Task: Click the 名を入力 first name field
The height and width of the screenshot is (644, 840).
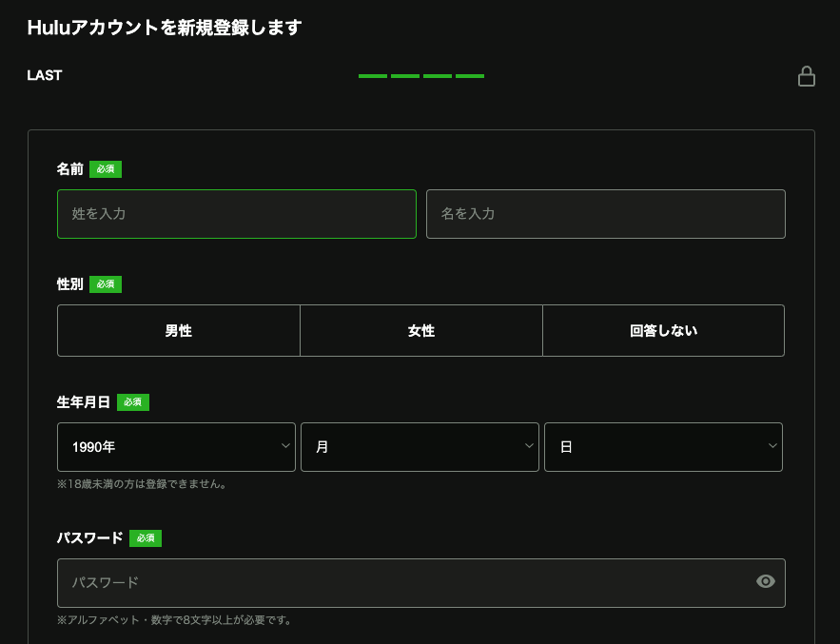Action: point(606,214)
